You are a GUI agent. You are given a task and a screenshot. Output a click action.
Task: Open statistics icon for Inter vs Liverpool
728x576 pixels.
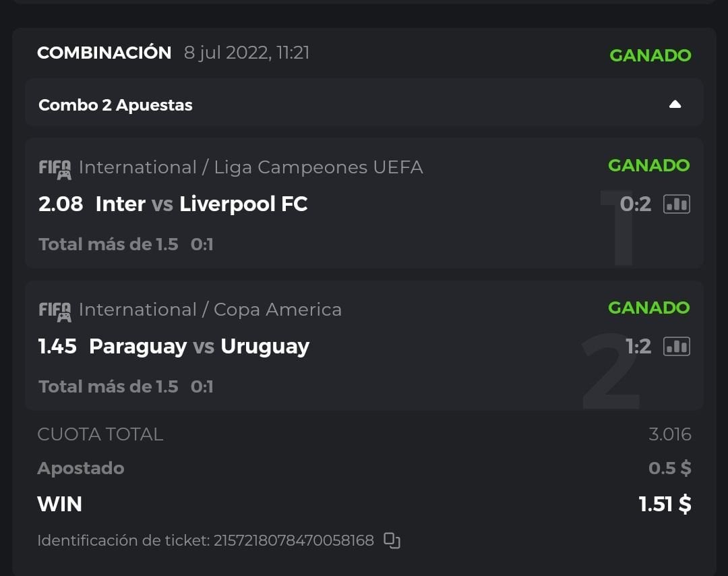[x=677, y=204]
